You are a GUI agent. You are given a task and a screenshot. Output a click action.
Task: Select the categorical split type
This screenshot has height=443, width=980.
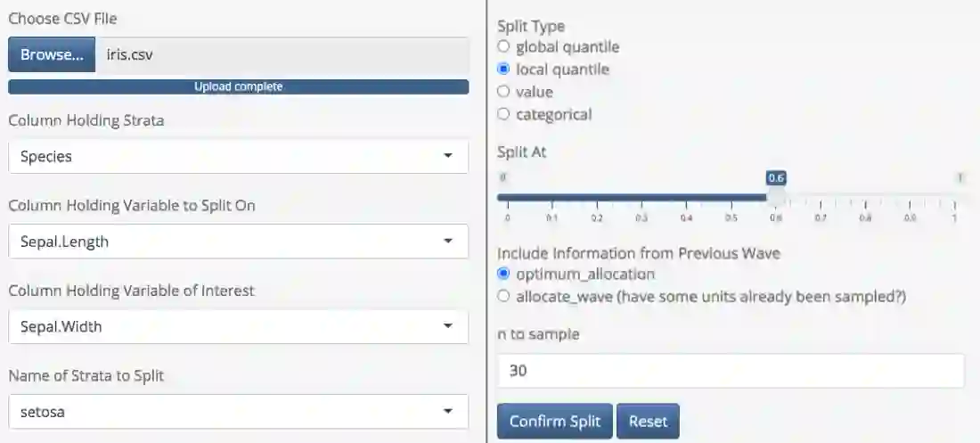[x=504, y=114]
